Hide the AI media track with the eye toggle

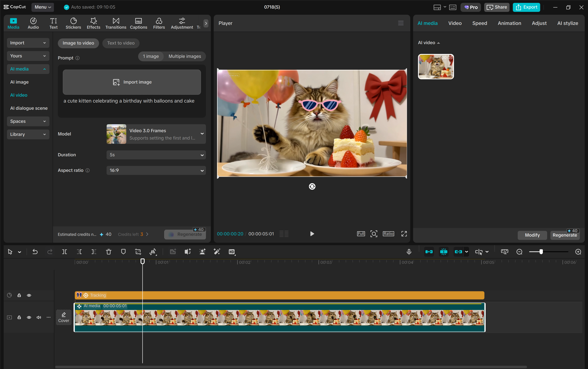(x=29, y=317)
